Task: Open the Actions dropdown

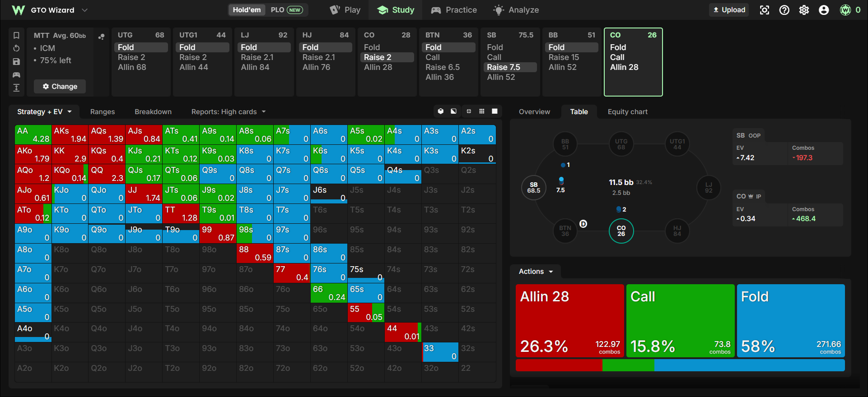Action: click(x=536, y=272)
